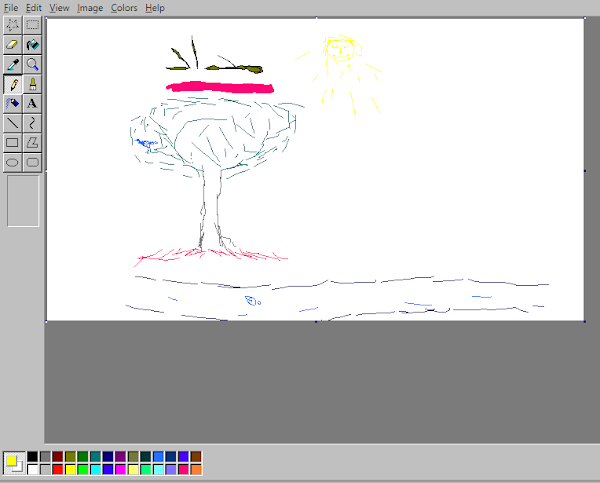Select the magenta palette swatch
The image size is (600, 483).
coord(121,469)
